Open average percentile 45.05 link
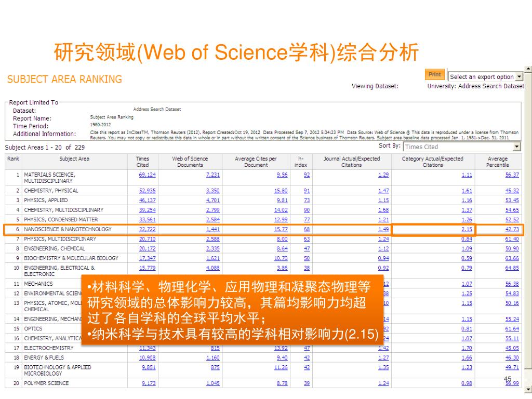The width and height of the screenshot is (532, 399). click(512, 348)
